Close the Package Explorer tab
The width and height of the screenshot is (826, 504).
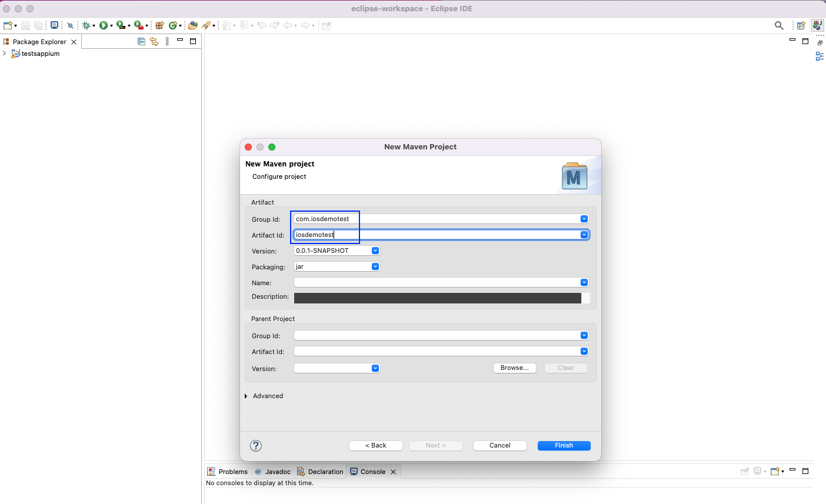(x=74, y=42)
